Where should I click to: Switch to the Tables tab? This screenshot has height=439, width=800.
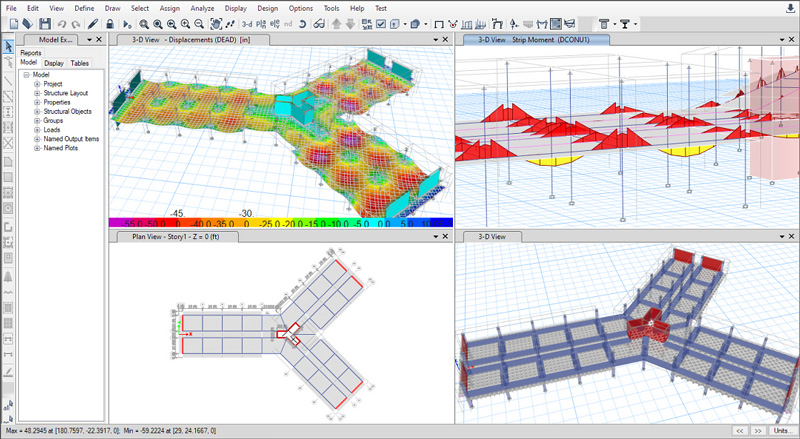(79, 63)
